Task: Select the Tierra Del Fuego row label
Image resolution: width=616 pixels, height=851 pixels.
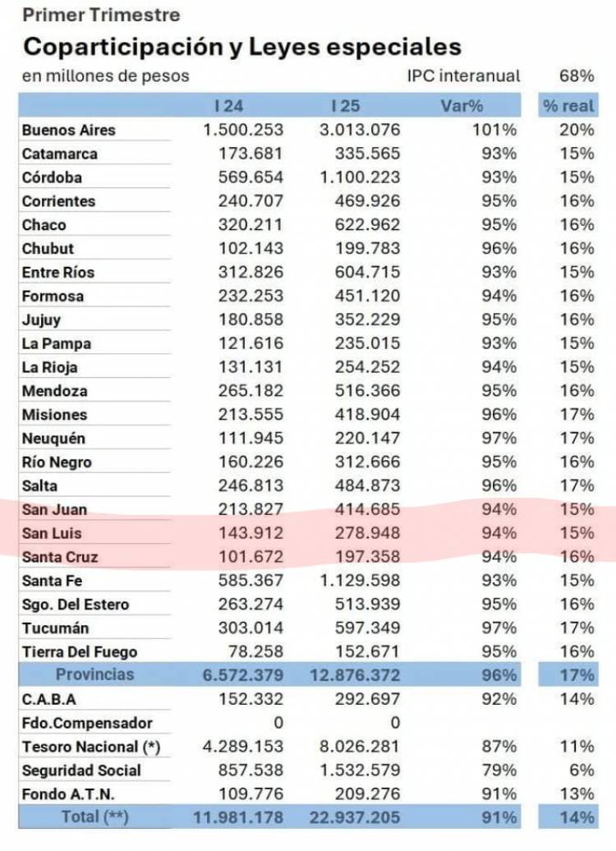Action: pos(80,652)
